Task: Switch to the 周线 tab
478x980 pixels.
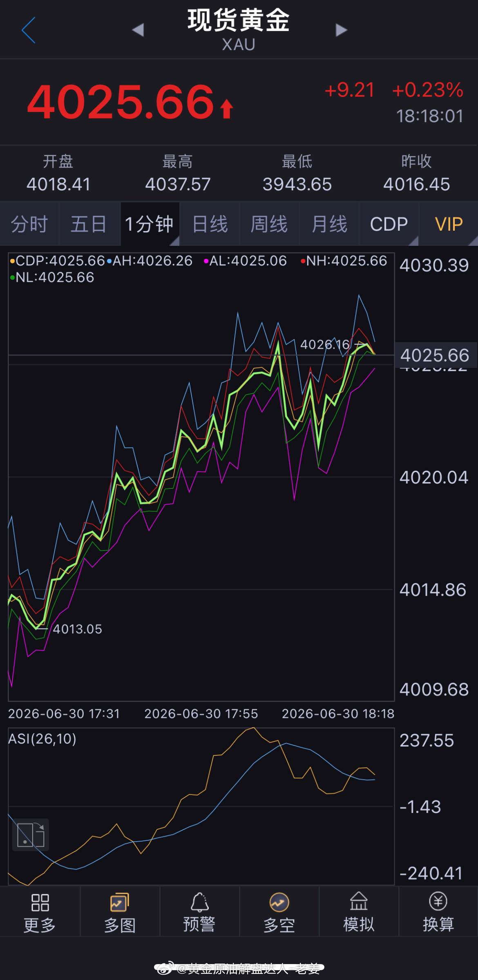Action: click(269, 224)
